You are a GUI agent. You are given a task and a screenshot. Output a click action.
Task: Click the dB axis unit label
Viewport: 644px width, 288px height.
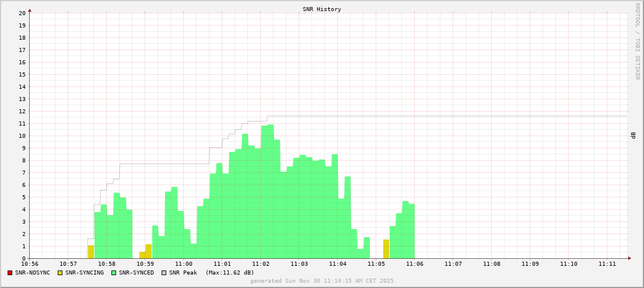[633, 136]
